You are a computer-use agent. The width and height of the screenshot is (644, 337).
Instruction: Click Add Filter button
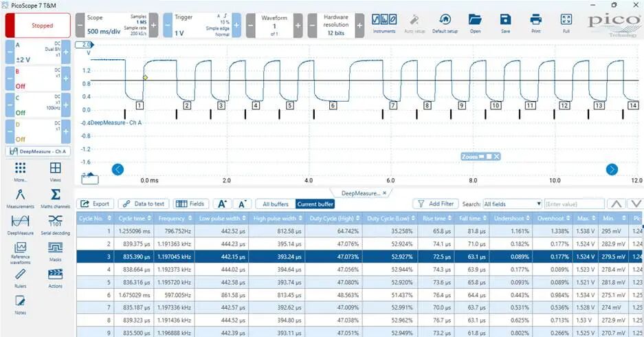435,204
